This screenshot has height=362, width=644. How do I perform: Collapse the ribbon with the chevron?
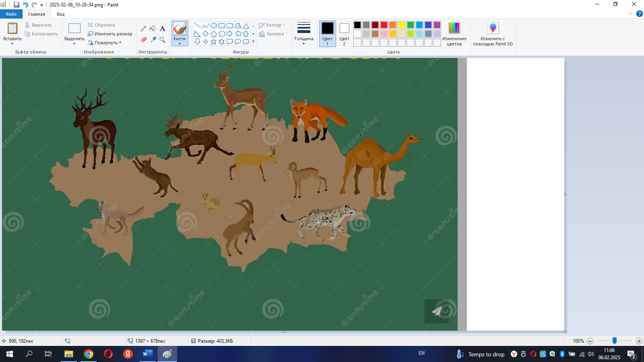(631, 14)
